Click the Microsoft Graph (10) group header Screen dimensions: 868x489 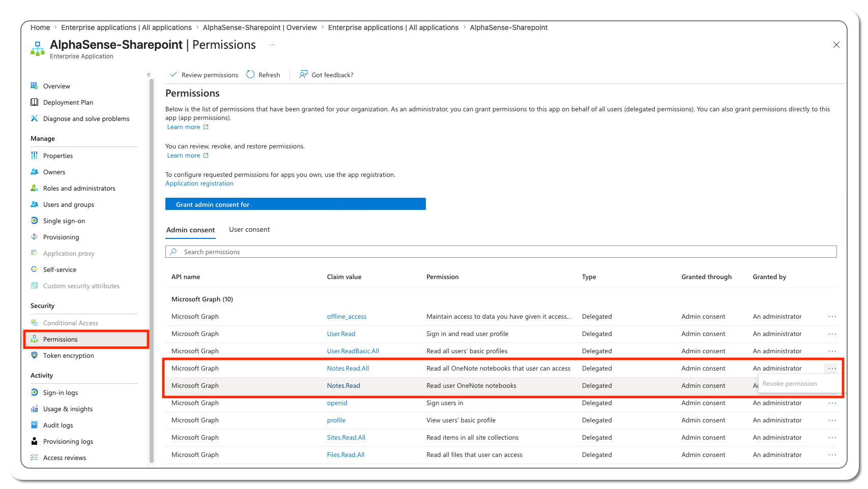[202, 299]
